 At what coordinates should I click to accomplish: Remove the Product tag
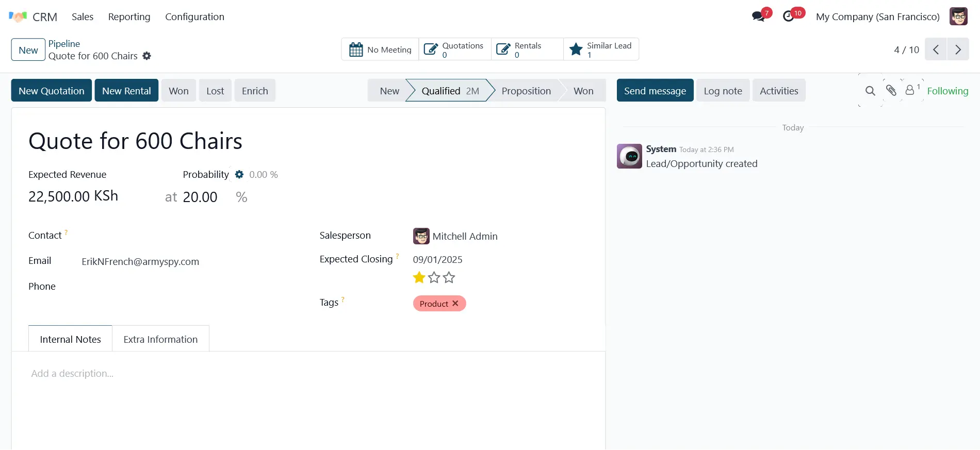point(455,304)
